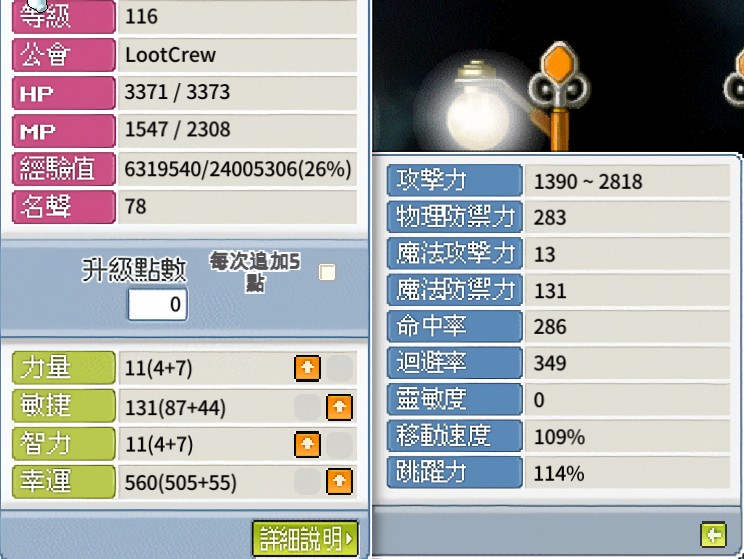The width and height of the screenshot is (744, 559).
Task: Click the greyed slot left of 敏捷 arrow
Action: 307,407
